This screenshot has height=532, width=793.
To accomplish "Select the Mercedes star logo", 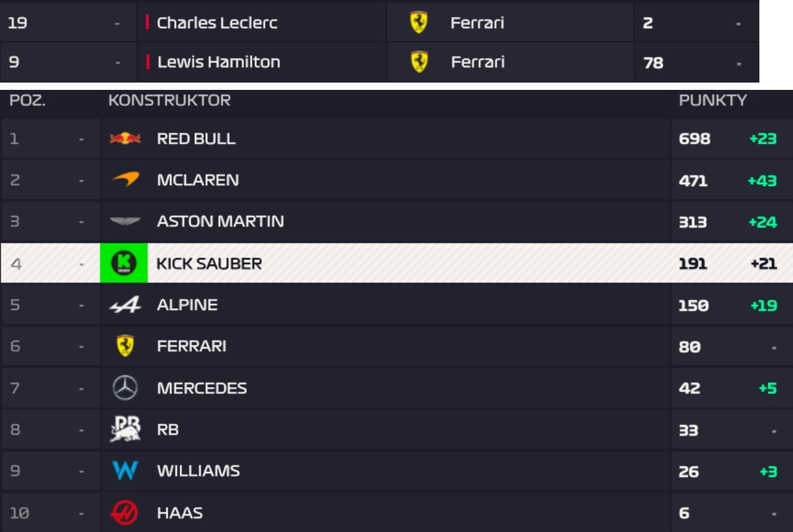I will (125, 388).
